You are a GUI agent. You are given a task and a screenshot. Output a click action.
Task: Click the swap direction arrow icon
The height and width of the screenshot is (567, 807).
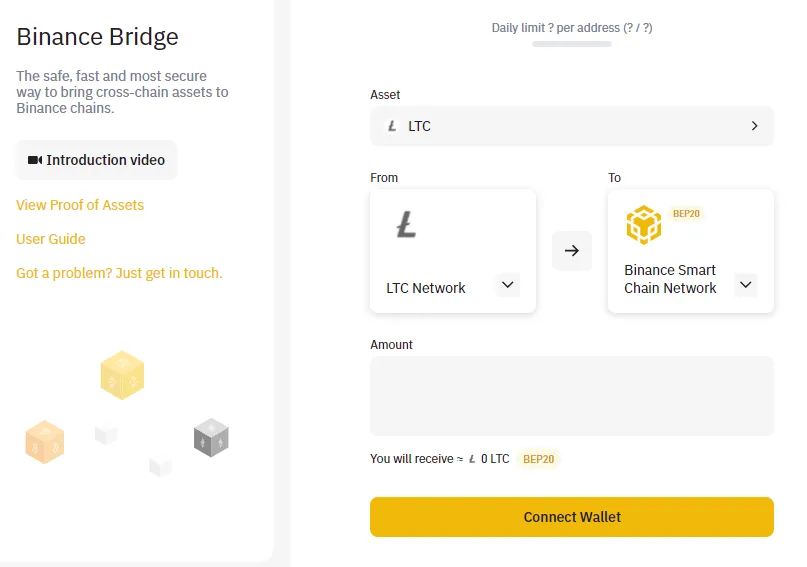[x=571, y=251]
